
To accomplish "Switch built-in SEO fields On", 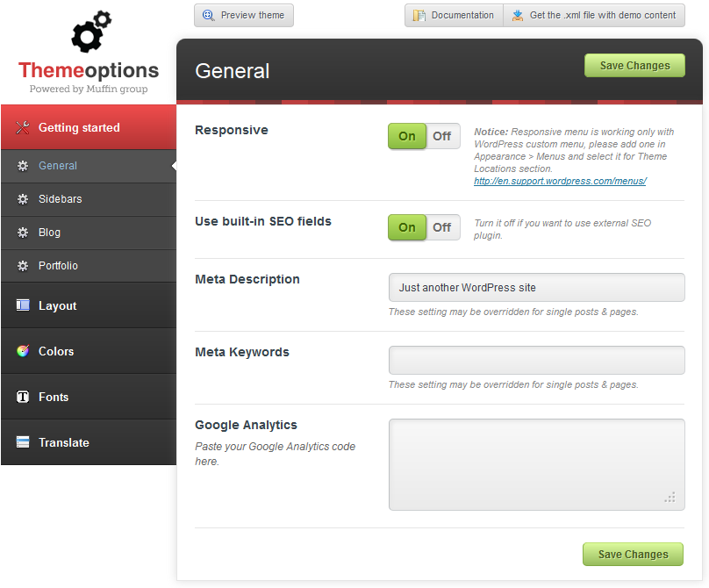I will click(407, 227).
